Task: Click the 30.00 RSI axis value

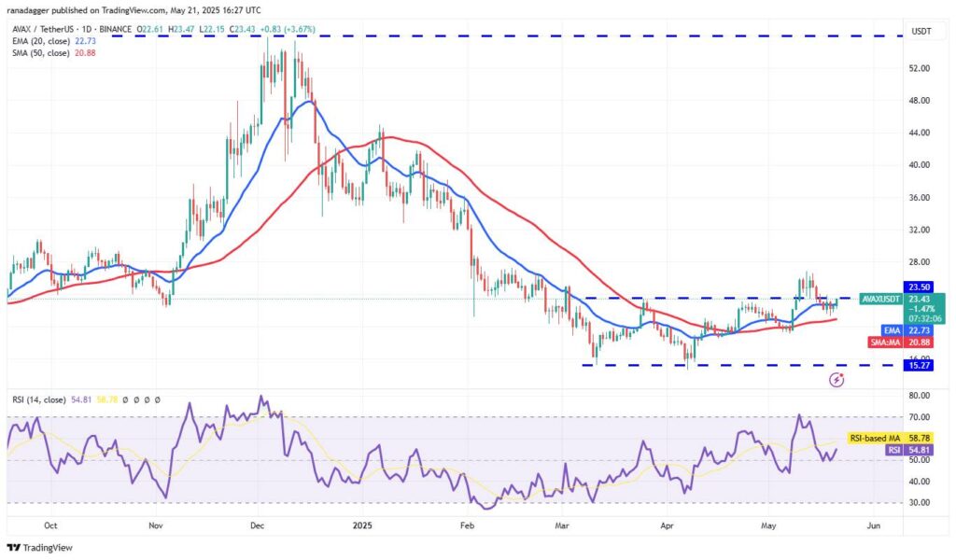Action: coord(920,503)
